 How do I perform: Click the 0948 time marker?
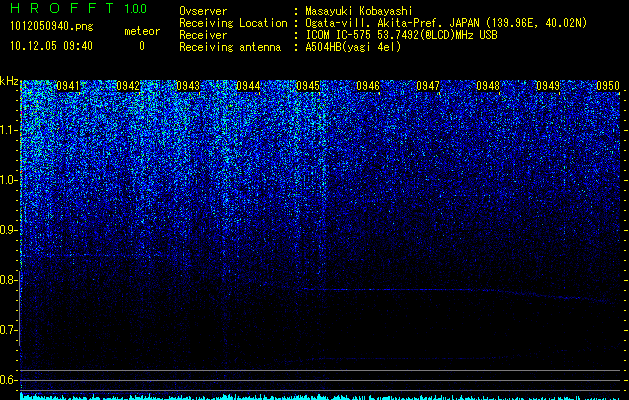[x=488, y=86]
